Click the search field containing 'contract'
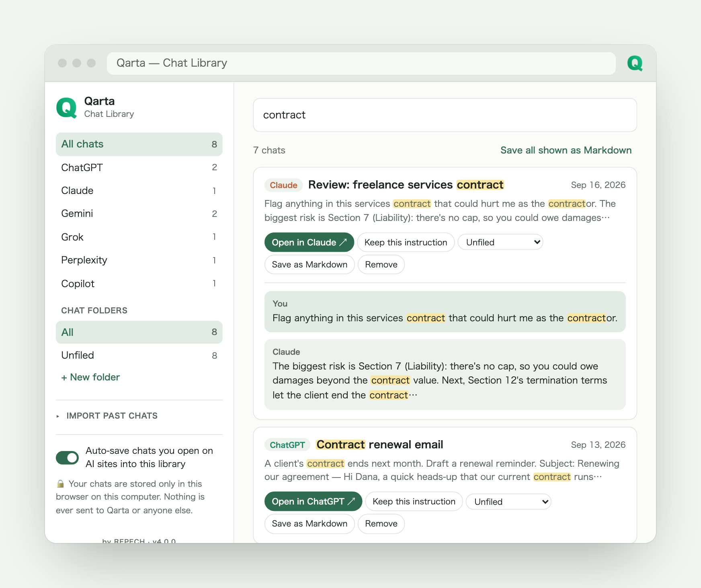This screenshot has height=588, width=701. point(445,115)
